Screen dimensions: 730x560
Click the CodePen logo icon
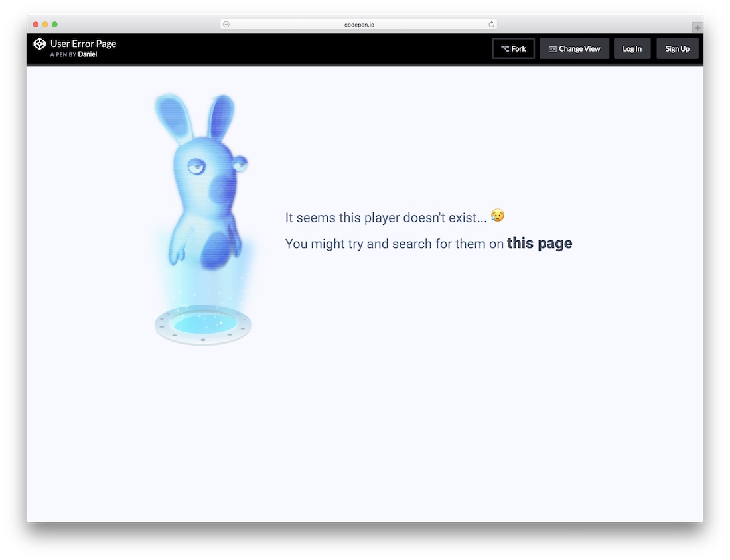coord(40,44)
